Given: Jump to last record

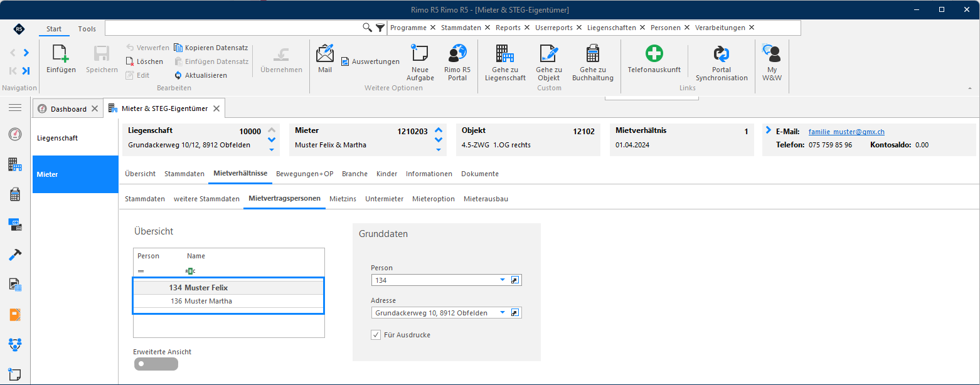Looking at the screenshot, I should pos(26,71).
